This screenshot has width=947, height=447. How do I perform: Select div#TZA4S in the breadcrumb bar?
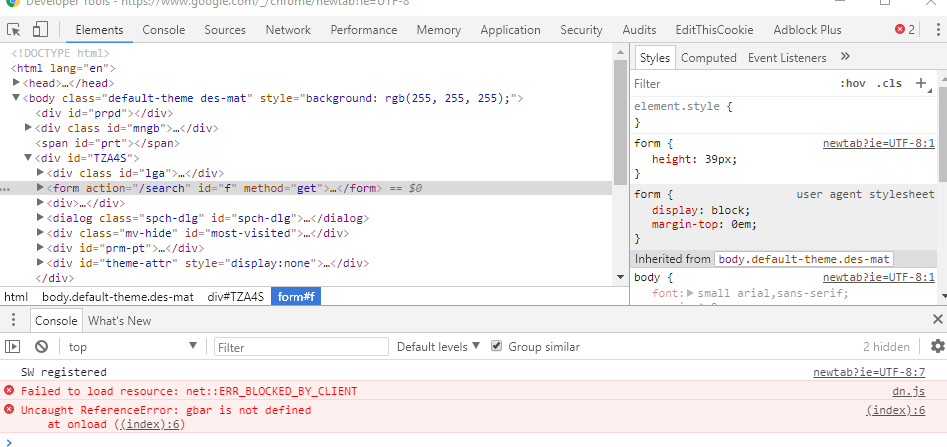coord(236,296)
